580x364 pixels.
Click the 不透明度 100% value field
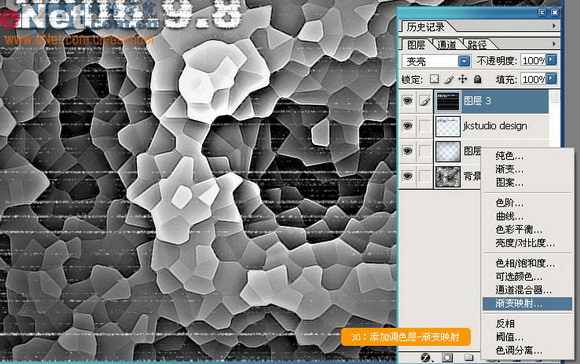click(x=533, y=60)
